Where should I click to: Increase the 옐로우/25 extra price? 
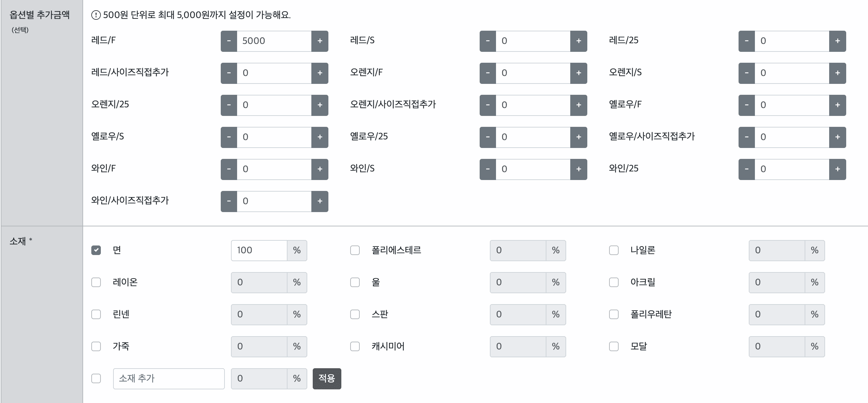pyautogui.click(x=578, y=137)
